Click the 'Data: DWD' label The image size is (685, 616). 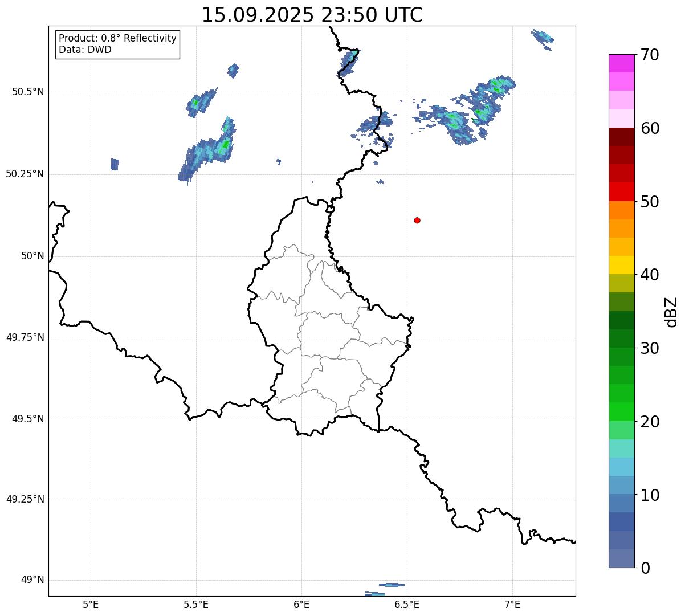pyautogui.click(x=85, y=50)
